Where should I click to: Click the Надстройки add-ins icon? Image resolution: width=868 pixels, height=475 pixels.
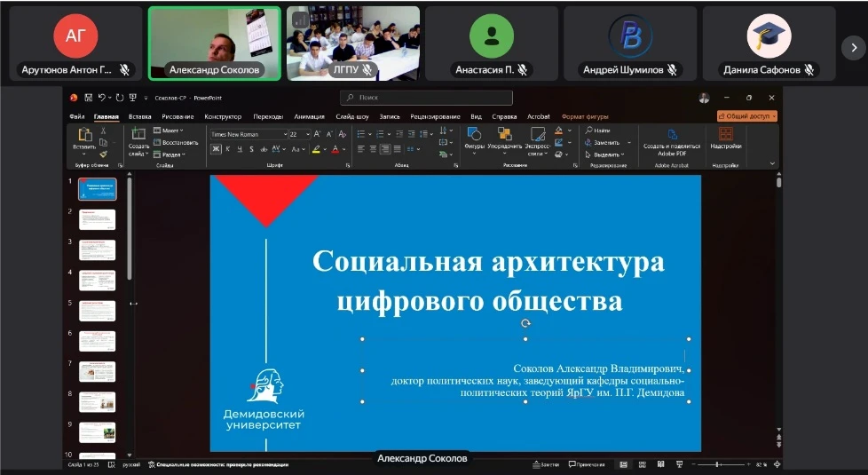click(726, 133)
